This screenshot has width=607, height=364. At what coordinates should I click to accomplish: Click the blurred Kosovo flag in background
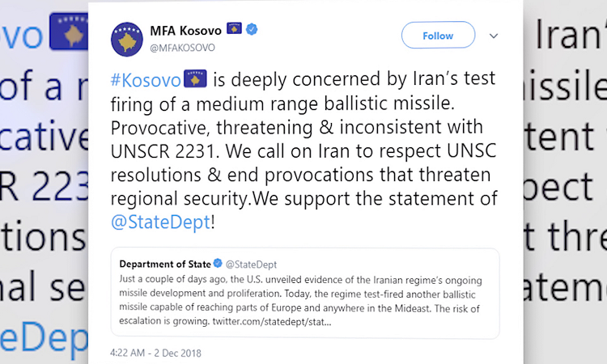(x=69, y=32)
